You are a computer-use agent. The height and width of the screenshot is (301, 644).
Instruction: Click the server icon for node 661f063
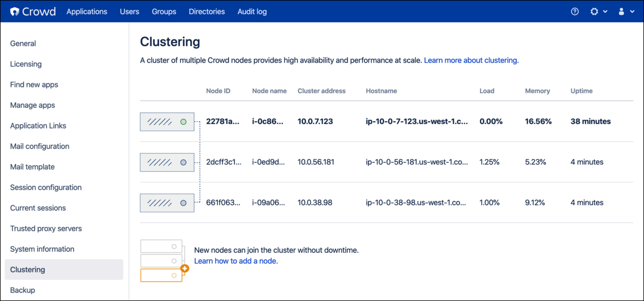(167, 203)
